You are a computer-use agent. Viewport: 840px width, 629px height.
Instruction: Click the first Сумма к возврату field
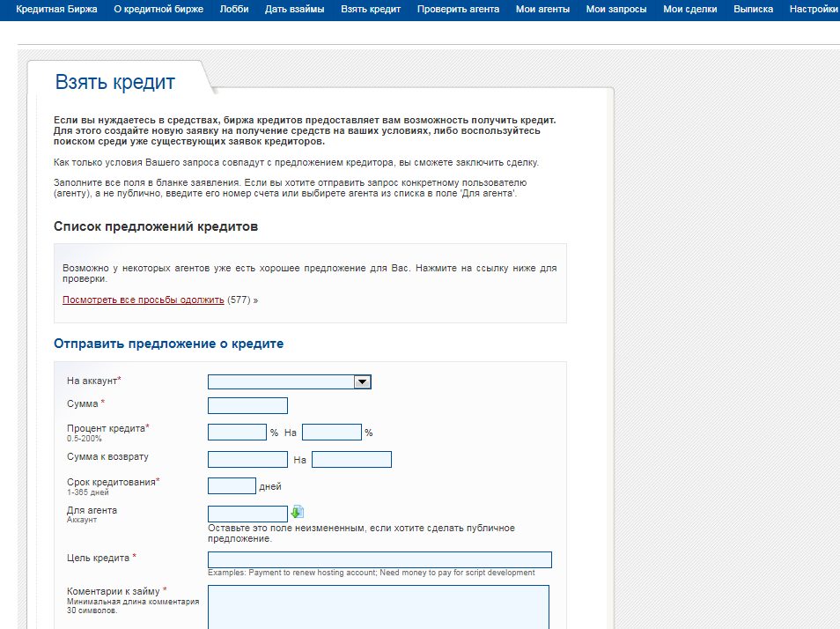tap(247, 460)
